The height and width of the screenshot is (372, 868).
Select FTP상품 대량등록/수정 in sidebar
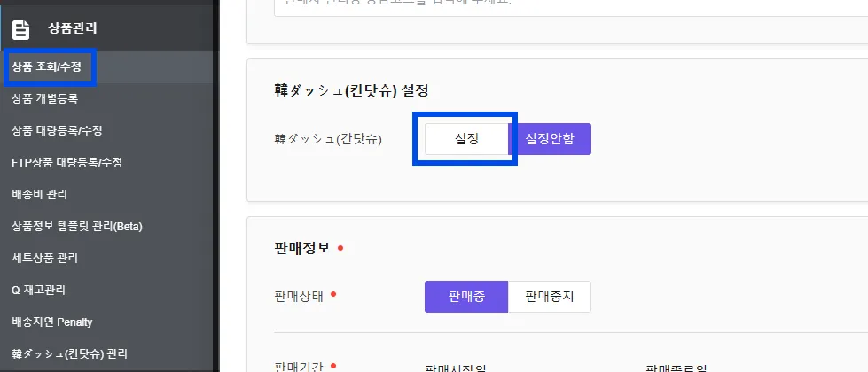[x=66, y=162]
